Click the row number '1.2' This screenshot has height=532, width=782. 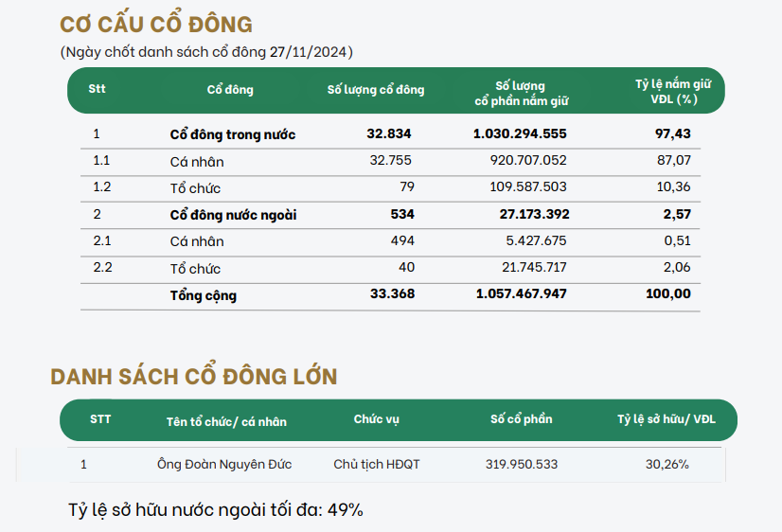tap(101, 186)
